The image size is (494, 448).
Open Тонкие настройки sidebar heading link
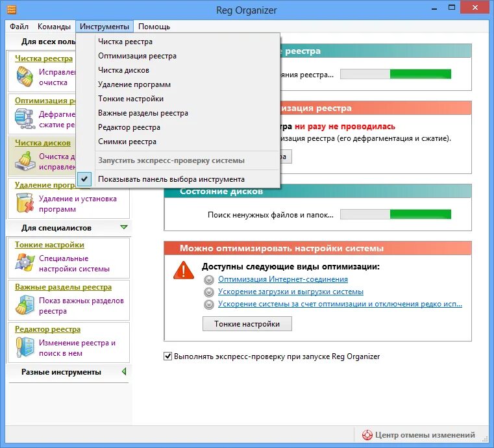tap(49, 245)
